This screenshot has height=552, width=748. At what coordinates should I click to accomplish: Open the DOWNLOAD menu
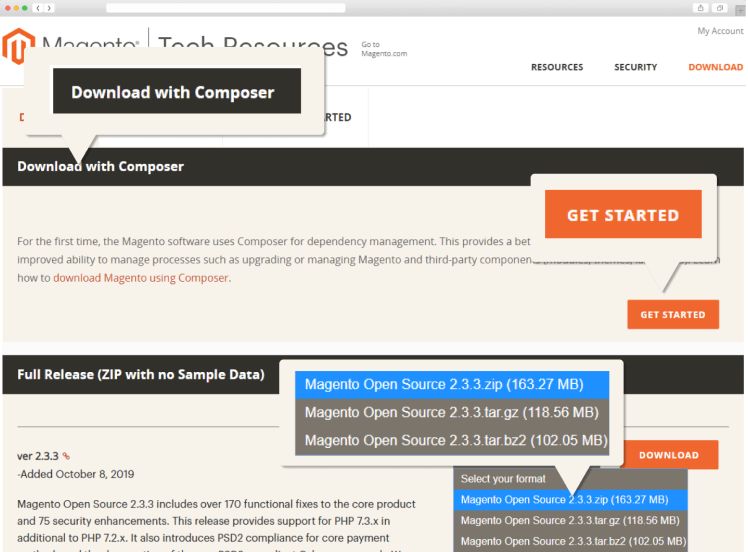[716, 67]
